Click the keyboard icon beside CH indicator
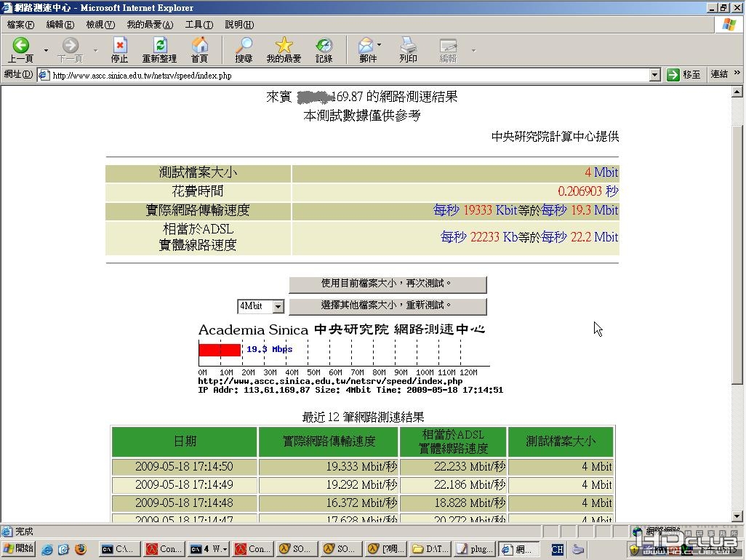This screenshot has height=560, width=746. 577,550
